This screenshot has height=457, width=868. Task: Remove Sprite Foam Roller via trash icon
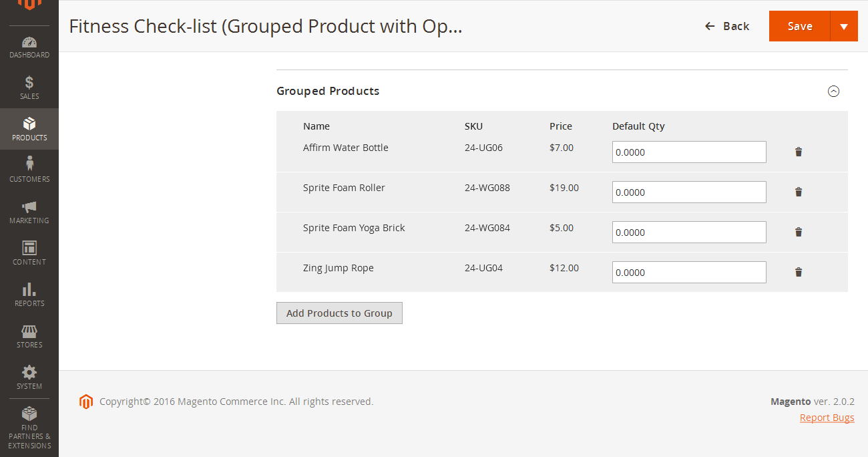[x=798, y=192]
